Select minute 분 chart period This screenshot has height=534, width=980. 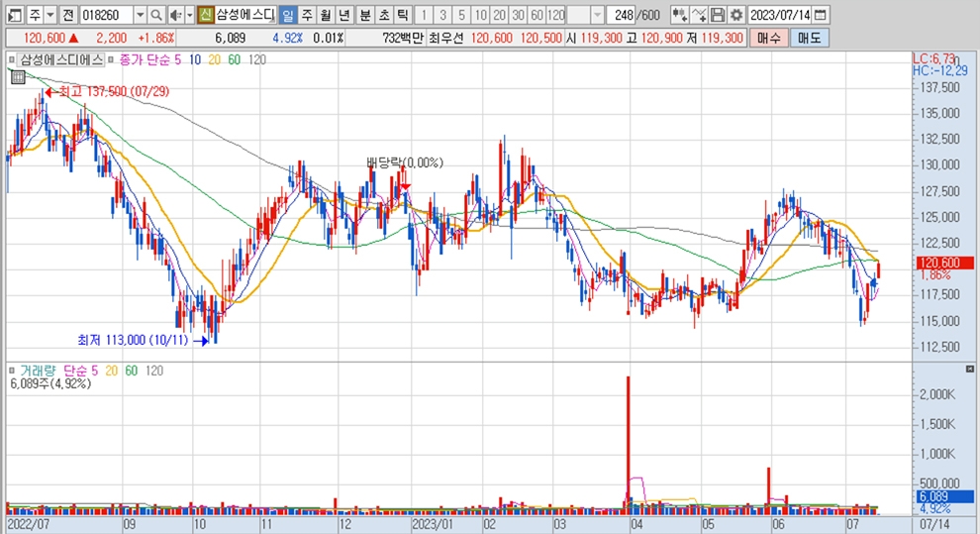[365, 15]
